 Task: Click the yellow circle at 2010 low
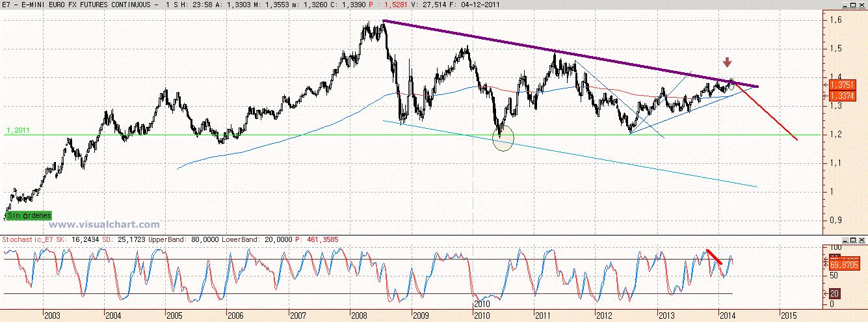(x=503, y=138)
